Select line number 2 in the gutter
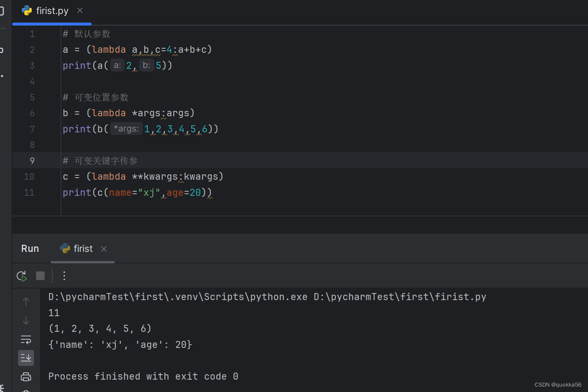This screenshot has height=392, width=588. coord(32,50)
